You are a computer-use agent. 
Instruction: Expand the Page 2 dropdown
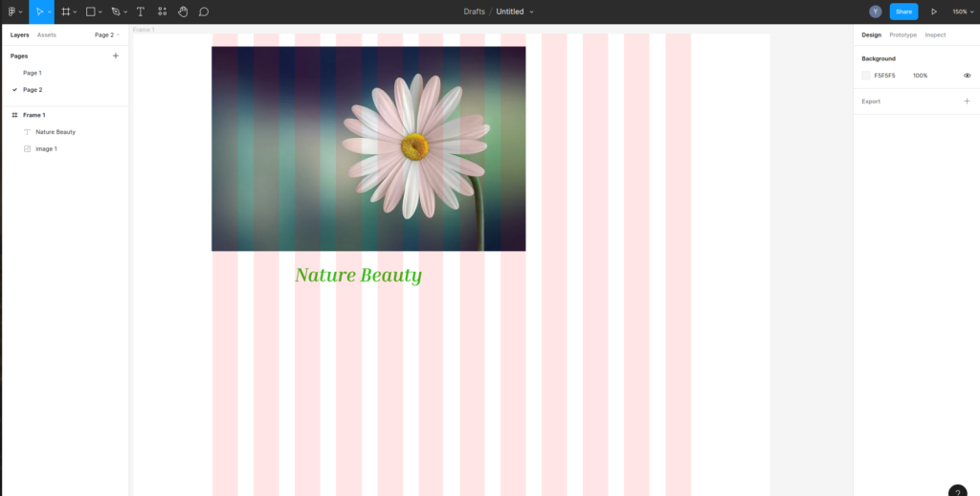107,34
